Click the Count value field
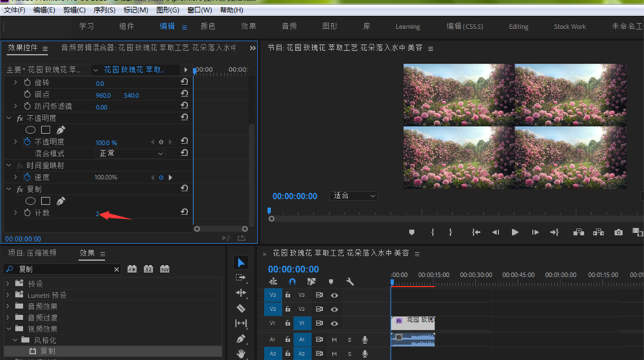Image resolution: width=644 pixels, height=360 pixels. coord(97,213)
